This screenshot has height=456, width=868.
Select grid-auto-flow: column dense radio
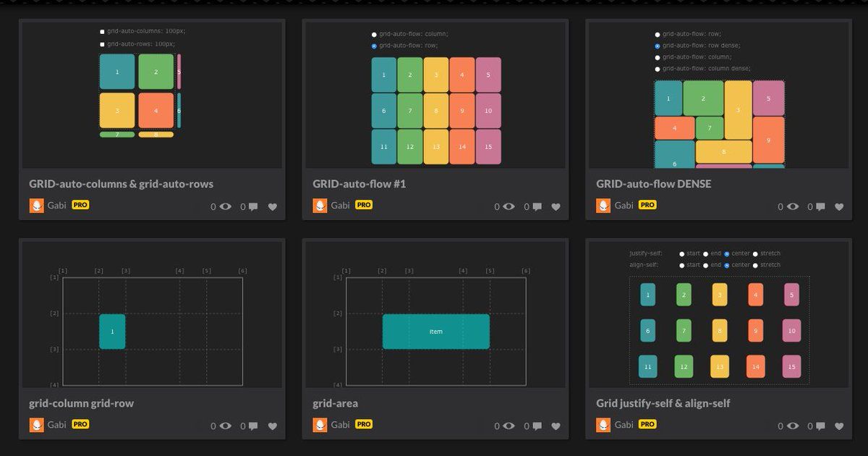pyautogui.click(x=658, y=69)
